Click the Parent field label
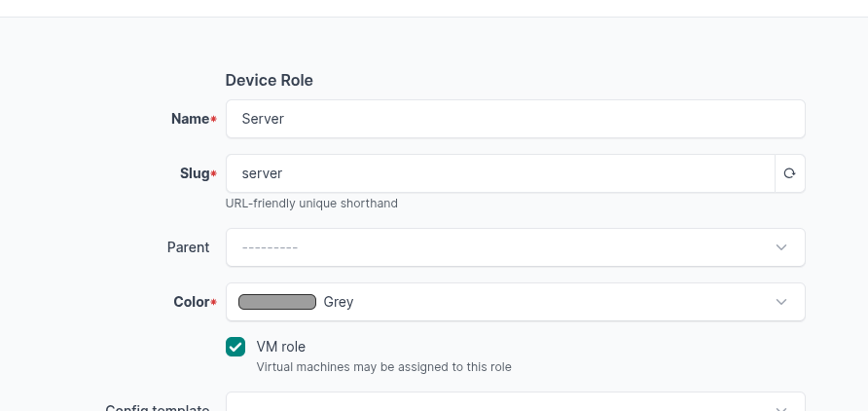The width and height of the screenshot is (868, 411). coord(188,247)
